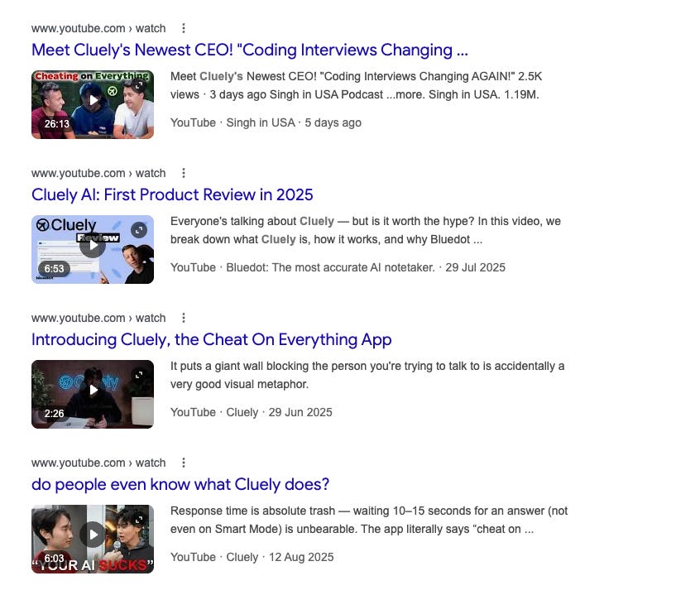Click 'Singh in USA · 5 days ago' source text
Viewport: 700px width, 595px height.
pos(294,122)
